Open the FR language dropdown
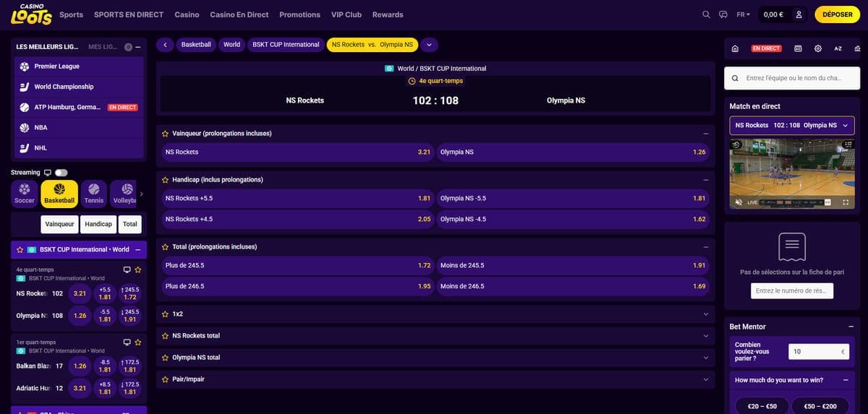Viewport: 868px width, 414px height. [x=743, y=14]
